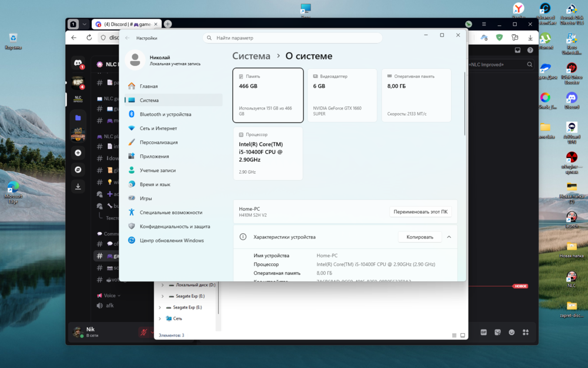Open Discord direct messages home icon
The width and height of the screenshot is (588, 368).
point(78,63)
